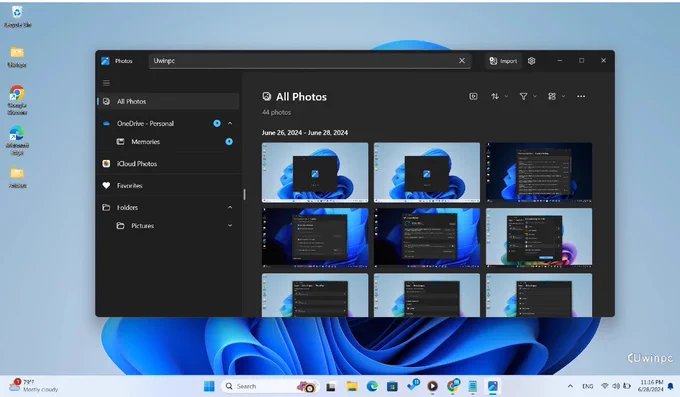Select the bottom yellow folder desktop icon
This screenshot has height=397, width=680.
tap(17, 178)
